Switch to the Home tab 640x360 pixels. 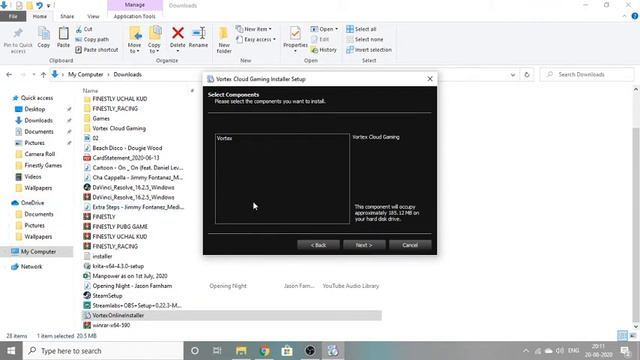click(40, 16)
